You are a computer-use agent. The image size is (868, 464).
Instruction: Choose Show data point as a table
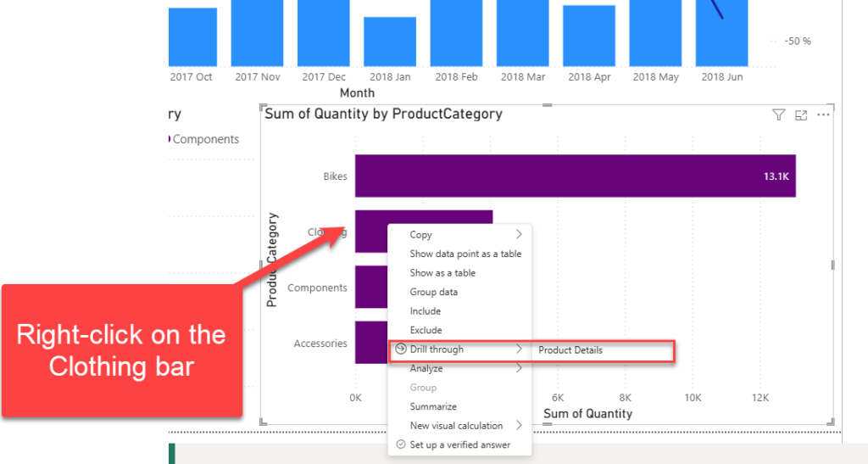click(465, 254)
